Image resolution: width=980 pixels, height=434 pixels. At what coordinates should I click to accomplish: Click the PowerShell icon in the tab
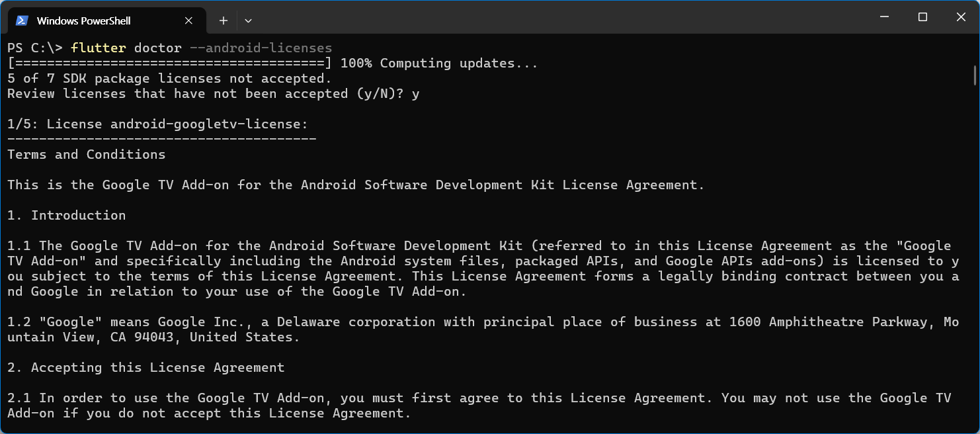click(22, 21)
